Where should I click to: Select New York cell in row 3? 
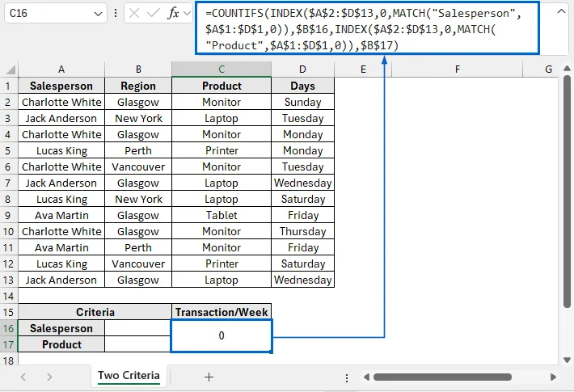click(x=138, y=118)
